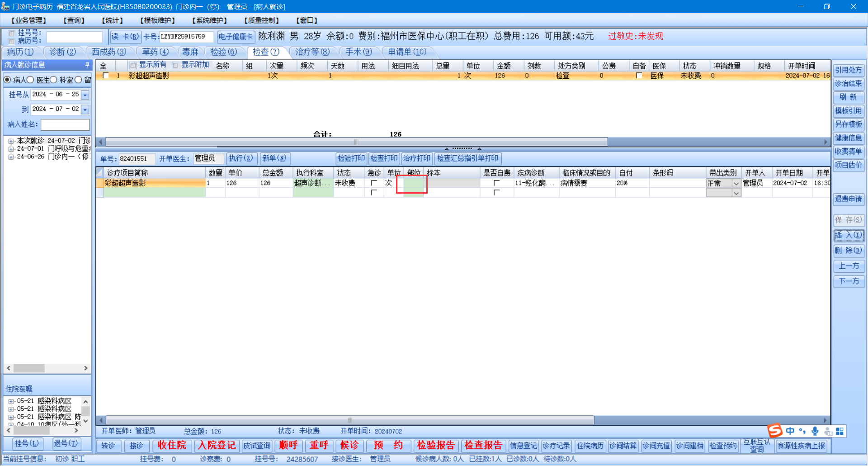Expand the 24-07-01 visit tree node
Screen dimensions: 868x466
point(11,149)
